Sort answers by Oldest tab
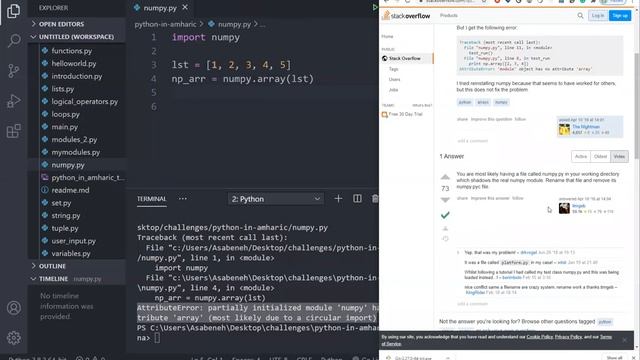640x360 pixels. pos(600,156)
